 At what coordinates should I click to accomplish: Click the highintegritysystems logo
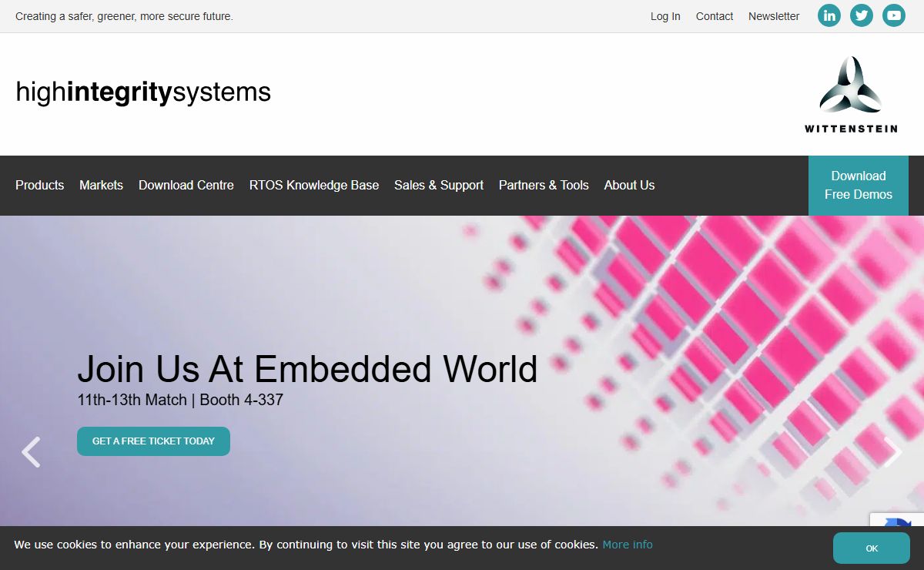point(143,92)
